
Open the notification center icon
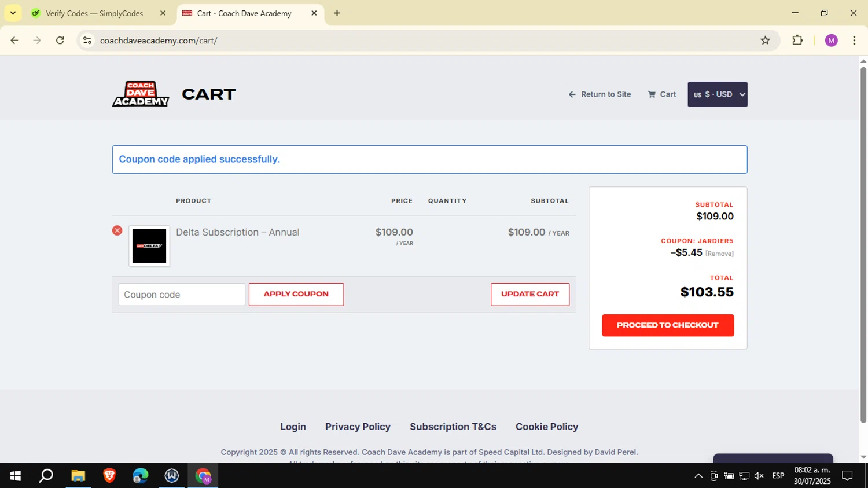tap(847, 476)
